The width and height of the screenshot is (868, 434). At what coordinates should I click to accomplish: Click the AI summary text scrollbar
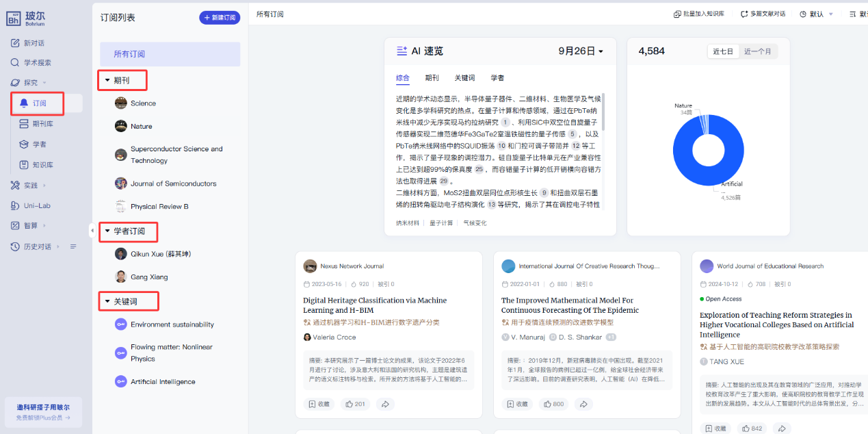point(603,113)
